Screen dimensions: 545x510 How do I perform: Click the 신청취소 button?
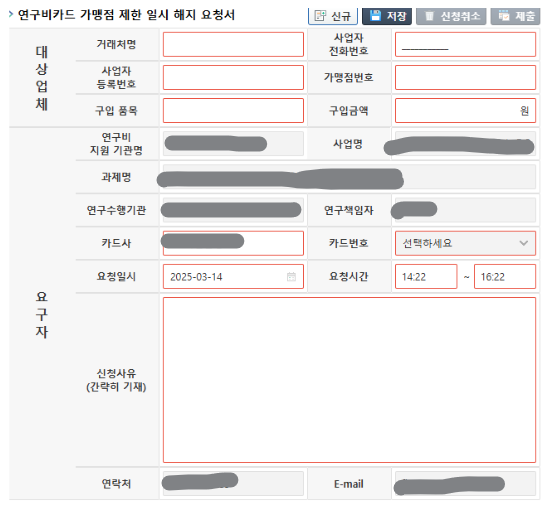coord(451,16)
